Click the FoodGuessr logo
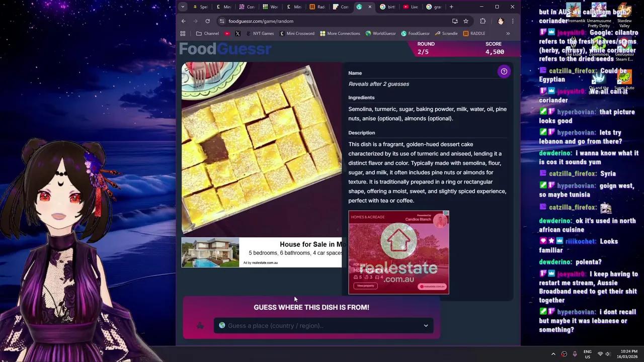 [225, 49]
